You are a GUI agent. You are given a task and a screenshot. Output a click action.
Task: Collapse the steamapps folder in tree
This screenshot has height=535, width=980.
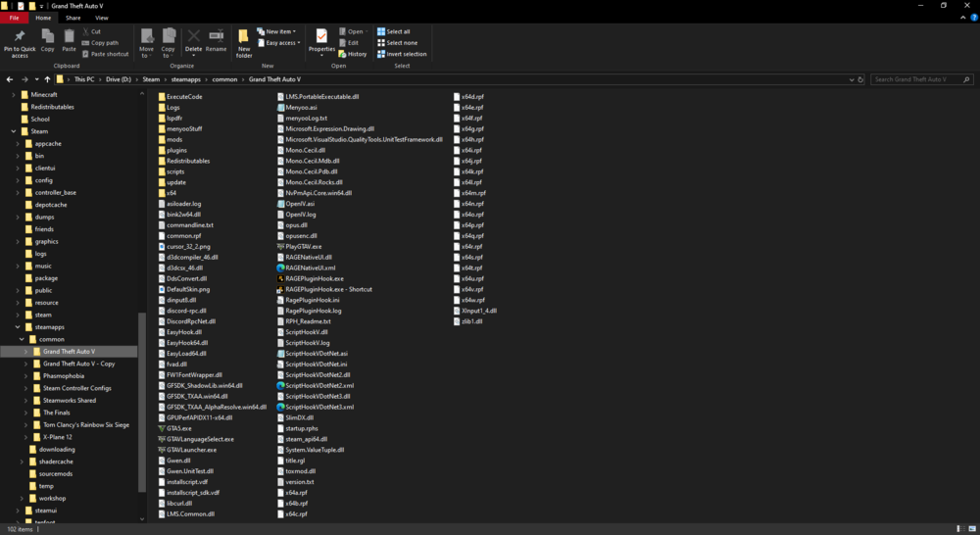pyautogui.click(x=18, y=327)
